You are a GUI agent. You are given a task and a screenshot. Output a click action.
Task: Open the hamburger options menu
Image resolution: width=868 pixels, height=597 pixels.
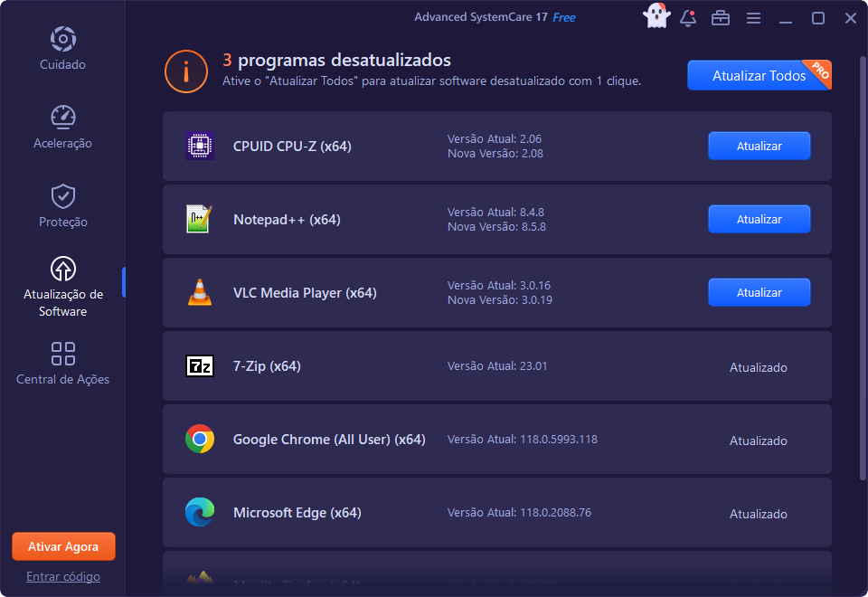click(x=753, y=18)
